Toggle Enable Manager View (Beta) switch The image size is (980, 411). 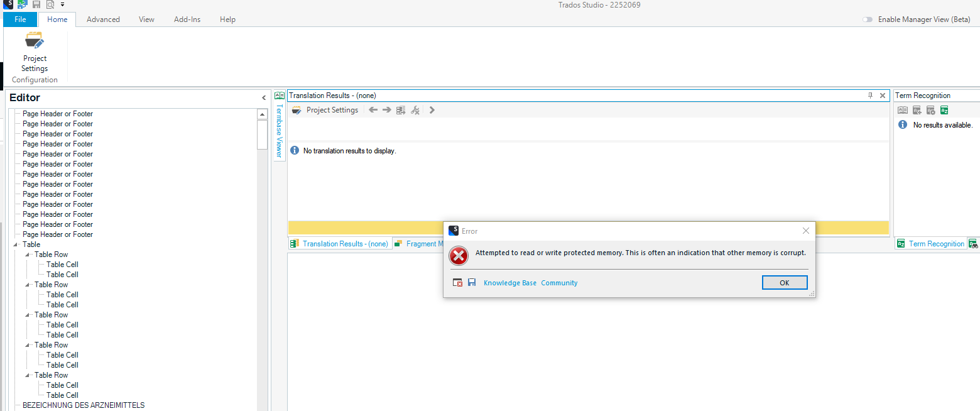coord(868,19)
